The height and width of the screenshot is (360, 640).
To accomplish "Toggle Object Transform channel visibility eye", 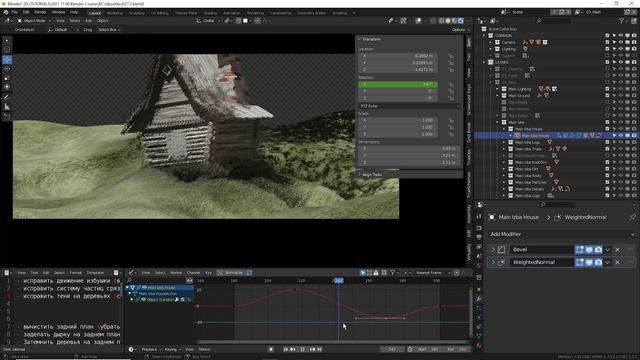I will coord(143,300).
